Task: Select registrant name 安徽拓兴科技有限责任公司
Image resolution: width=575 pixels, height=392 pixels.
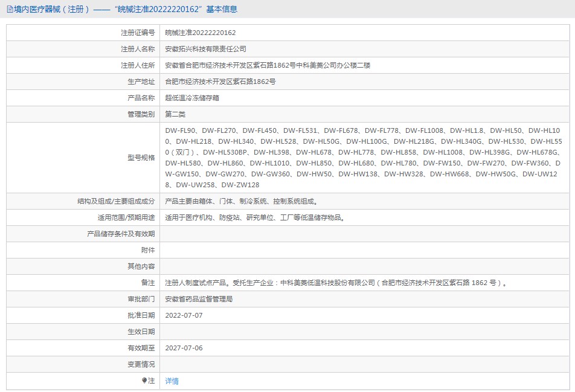Action: pos(205,49)
